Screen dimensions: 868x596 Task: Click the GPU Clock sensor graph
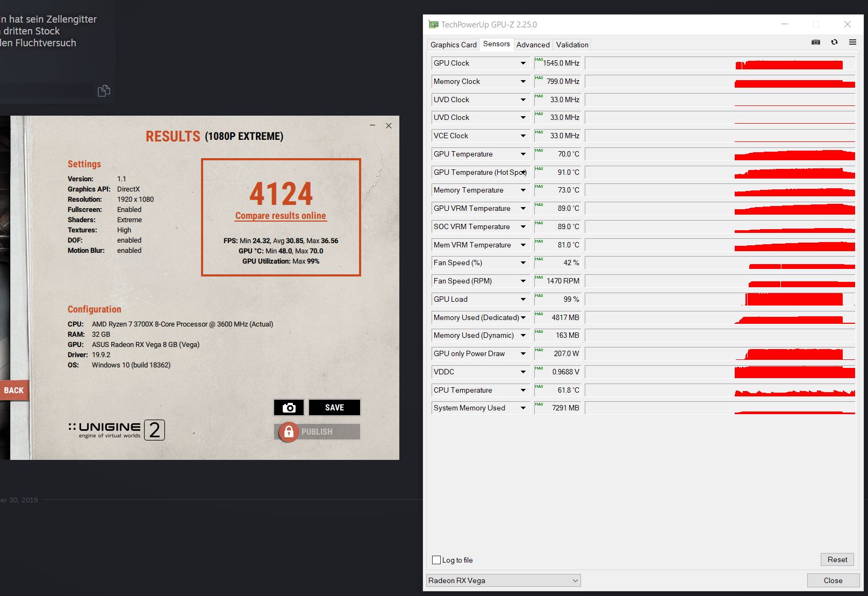[720, 63]
